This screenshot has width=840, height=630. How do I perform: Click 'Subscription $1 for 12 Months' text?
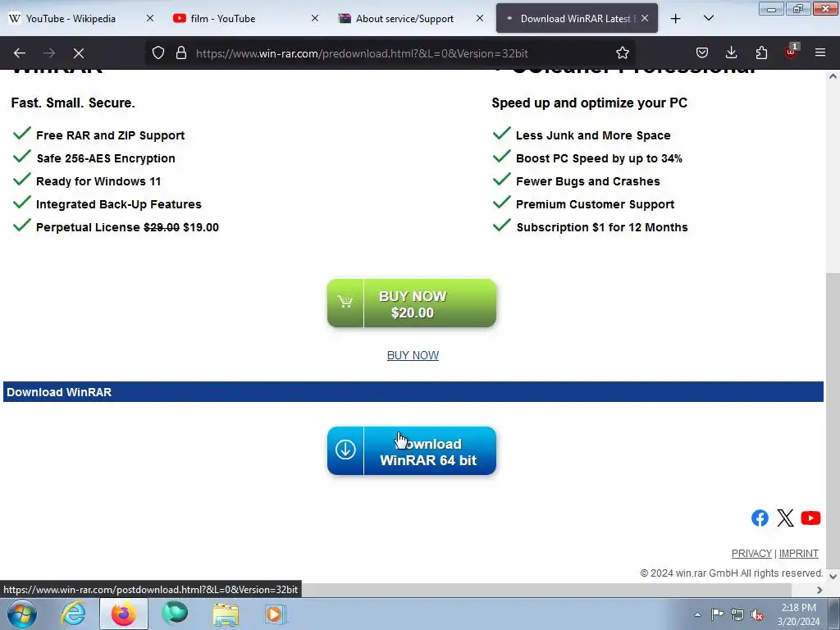tap(601, 227)
